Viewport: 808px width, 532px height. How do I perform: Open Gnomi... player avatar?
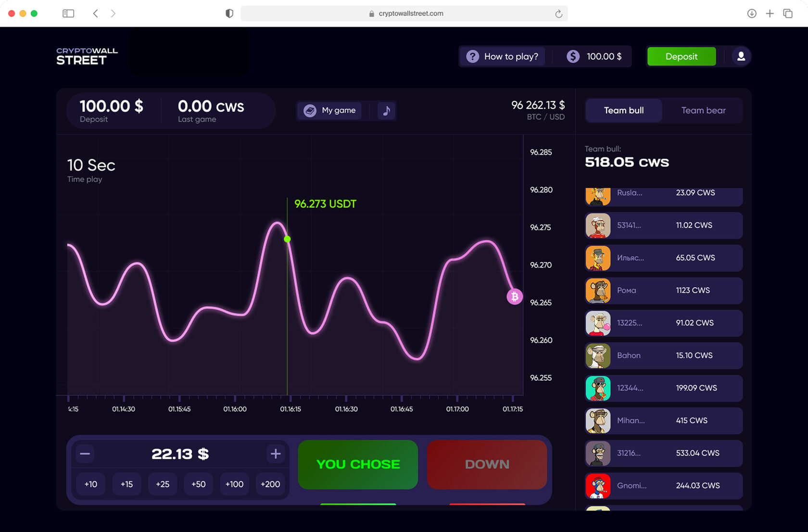coord(598,486)
